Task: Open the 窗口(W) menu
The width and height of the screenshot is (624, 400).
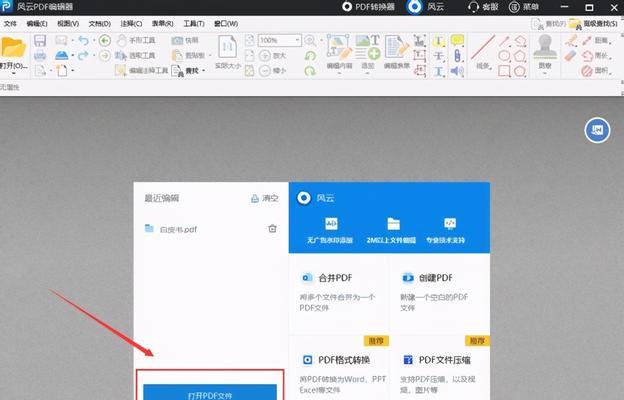Action: point(226,24)
